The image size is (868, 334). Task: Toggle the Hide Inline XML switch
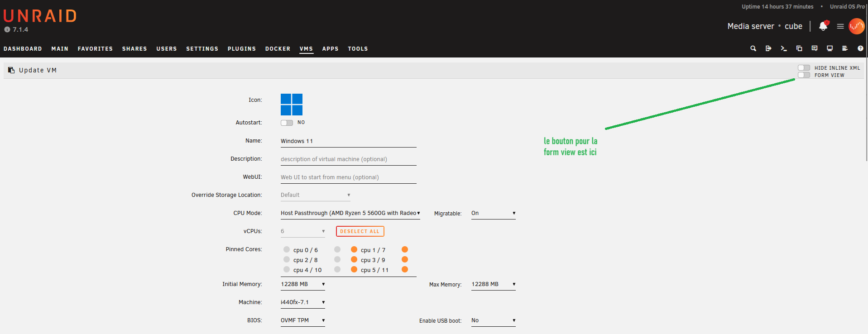tap(804, 68)
